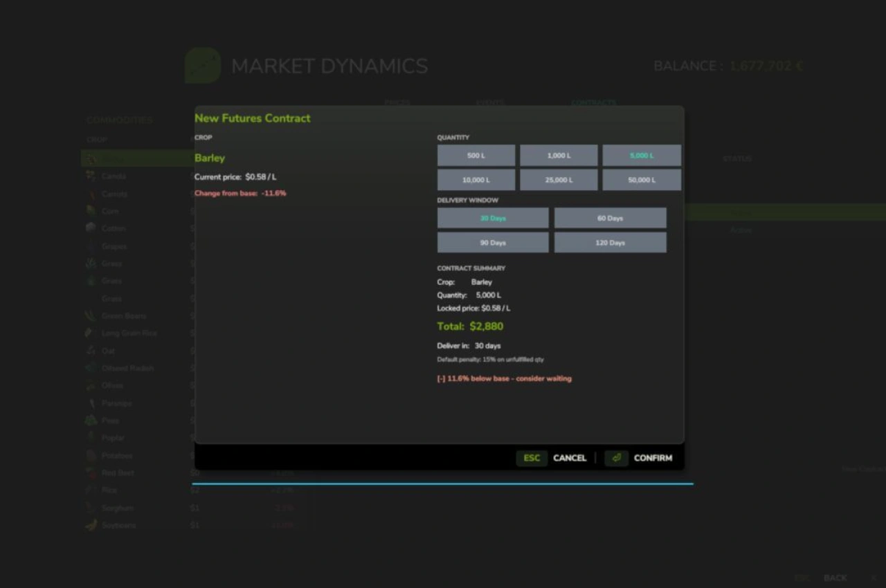This screenshot has width=886, height=588.
Task: Click the Enter key icon beside Confirm
Action: click(x=616, y=458)
